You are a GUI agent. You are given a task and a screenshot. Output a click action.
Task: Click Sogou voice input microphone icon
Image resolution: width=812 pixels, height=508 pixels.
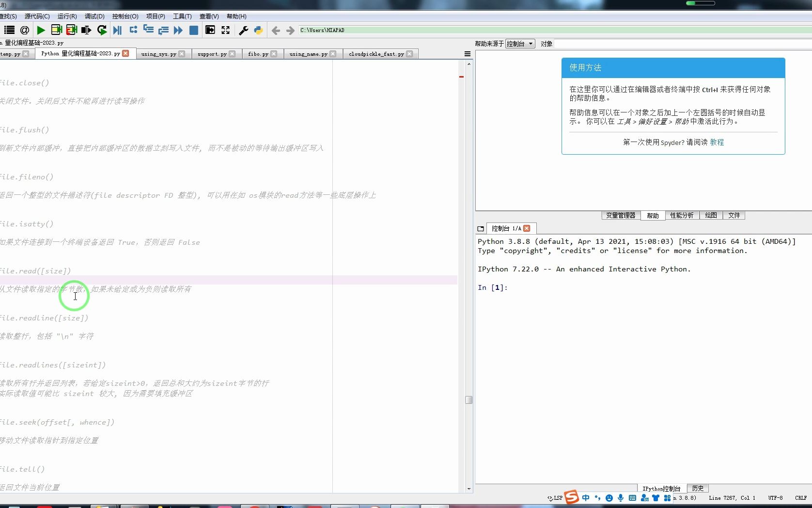click(x=621, y=498)
